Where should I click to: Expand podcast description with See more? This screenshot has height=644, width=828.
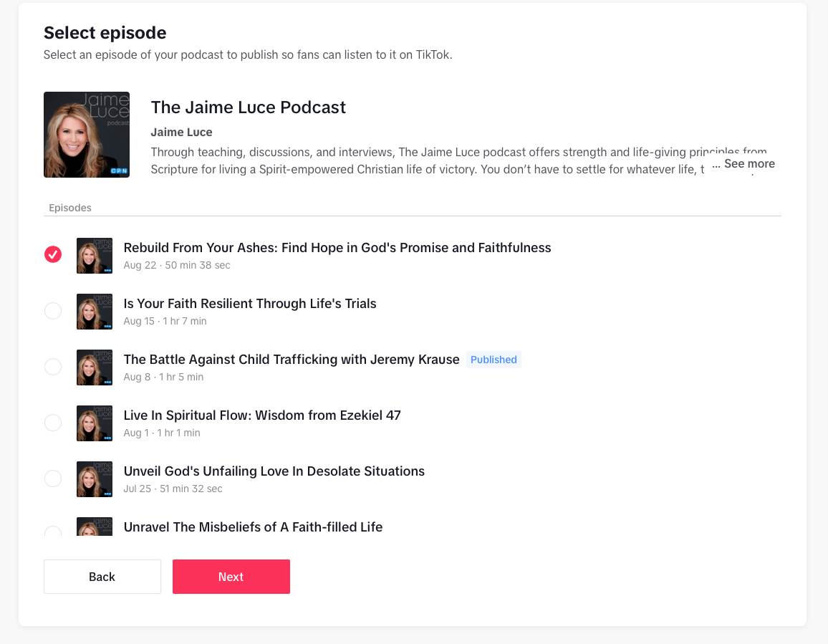[x=749, y=164]
